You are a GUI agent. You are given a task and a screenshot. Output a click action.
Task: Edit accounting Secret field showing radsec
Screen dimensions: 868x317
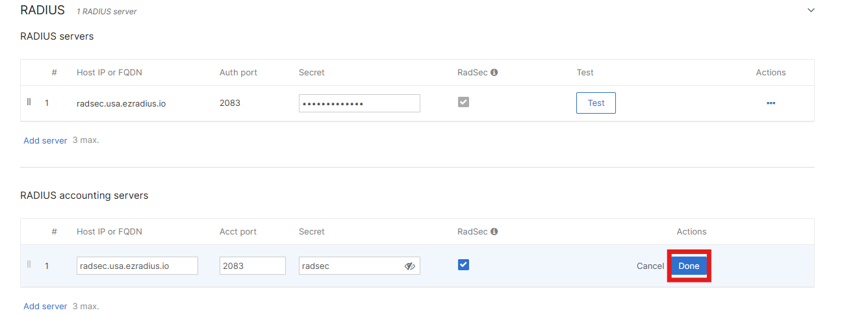[x=359, y=266]
